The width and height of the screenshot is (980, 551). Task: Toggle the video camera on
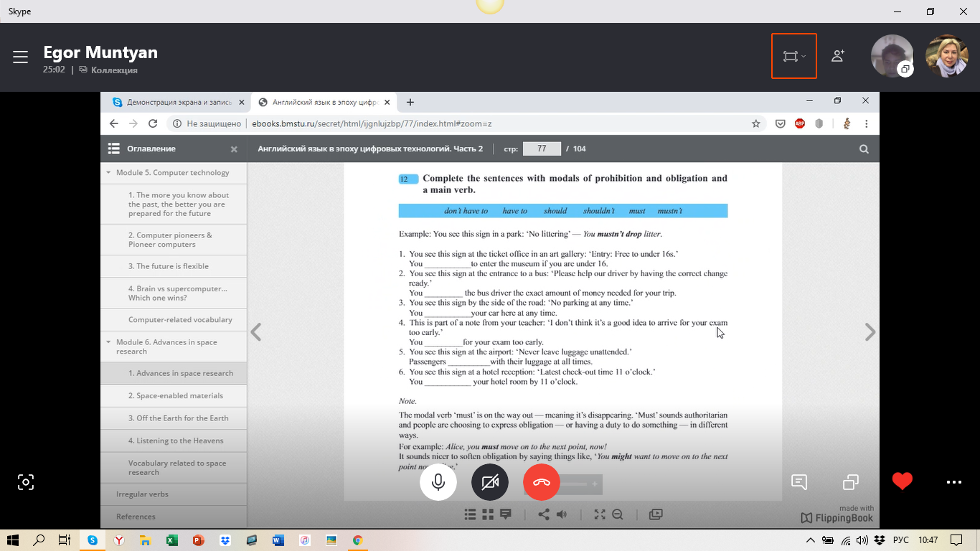point(490,482)
